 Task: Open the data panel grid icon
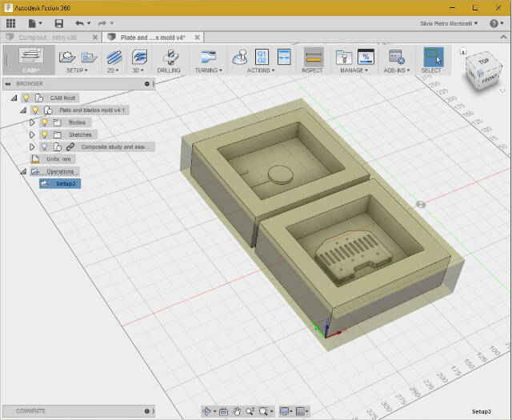click(x=10, y=23)
